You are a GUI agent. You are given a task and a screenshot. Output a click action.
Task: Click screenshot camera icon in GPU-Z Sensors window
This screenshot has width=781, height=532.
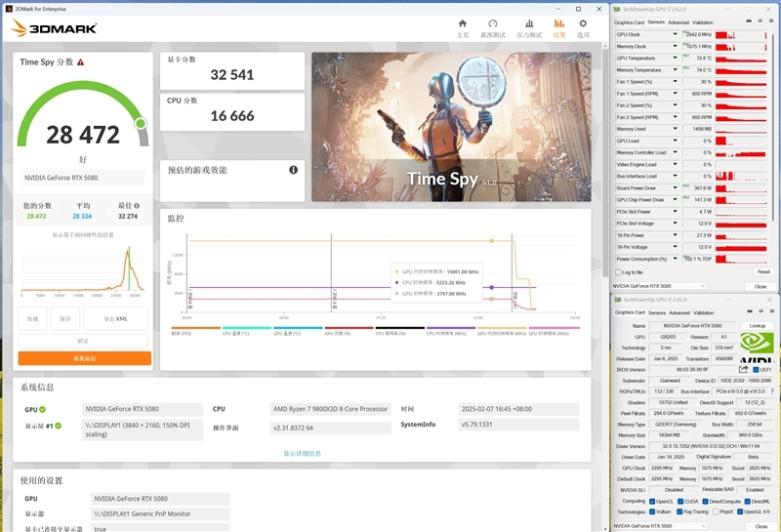click(x=749, y=20)
